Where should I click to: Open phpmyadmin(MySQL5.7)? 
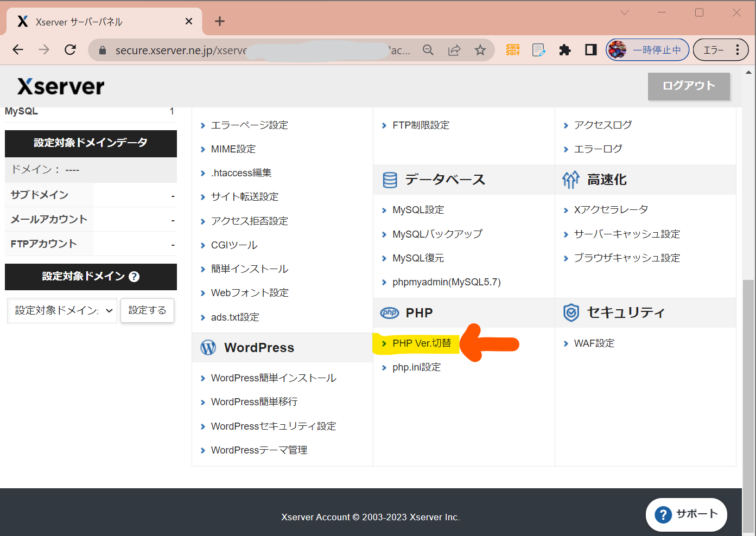click(446, 282)
